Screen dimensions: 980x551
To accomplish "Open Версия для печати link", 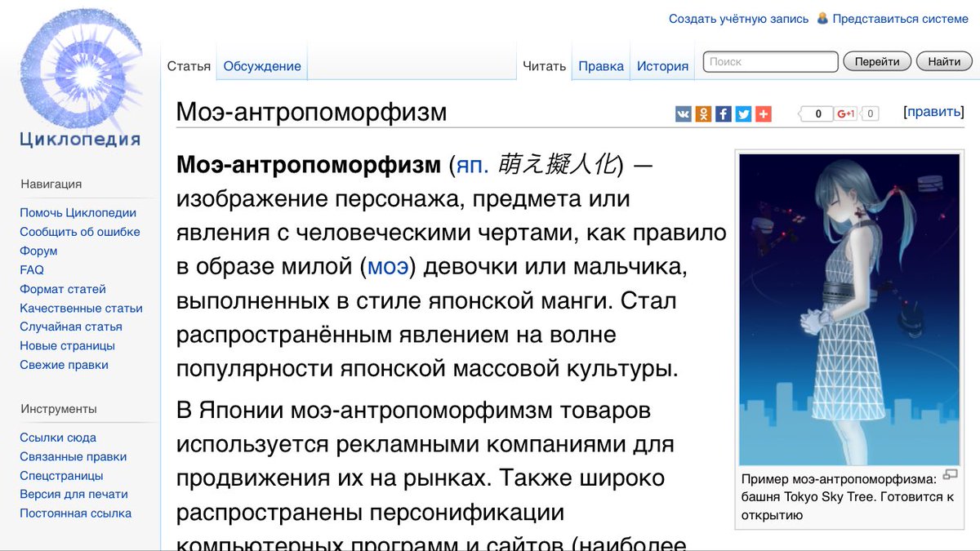I will 74,494.
